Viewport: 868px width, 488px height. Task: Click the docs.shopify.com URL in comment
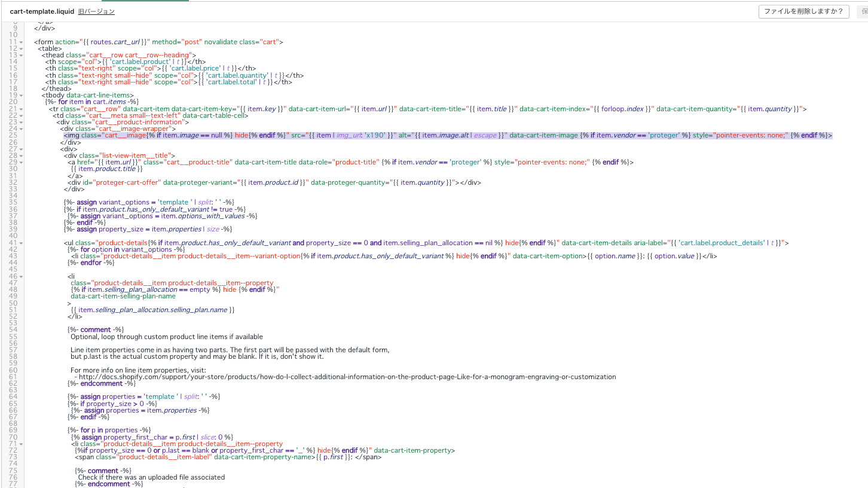point(347,377)
